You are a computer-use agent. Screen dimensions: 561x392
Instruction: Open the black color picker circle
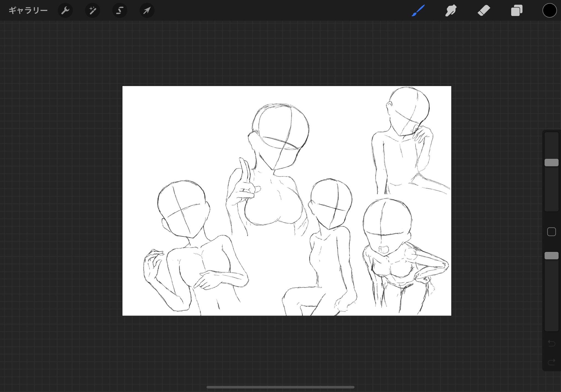[x=549, y=11]
